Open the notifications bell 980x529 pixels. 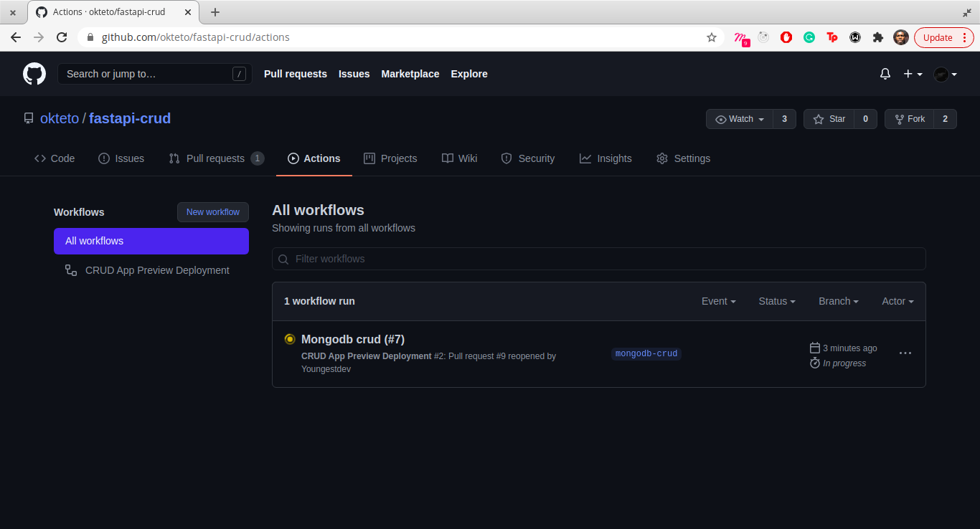coord(885,74)
